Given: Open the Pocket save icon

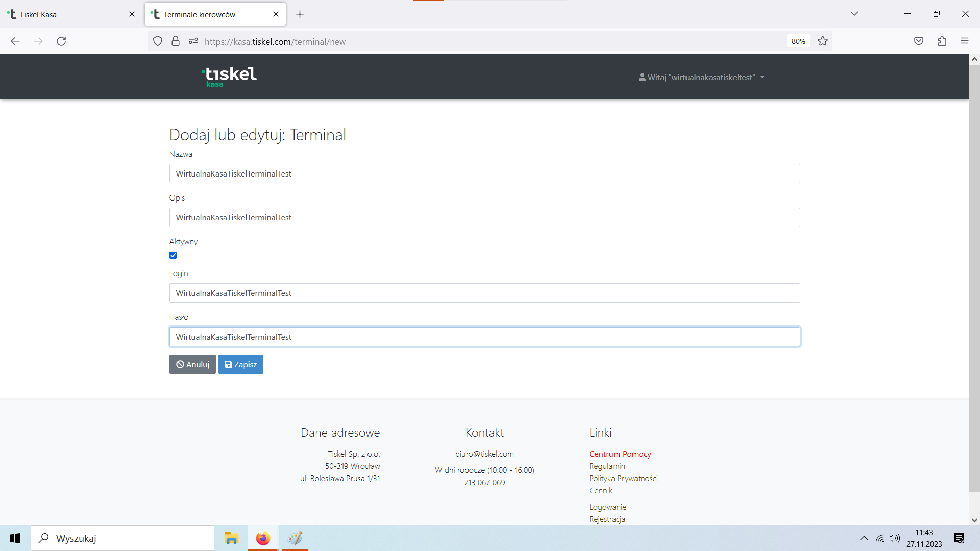Looking at the screenshot, I should click(919, 41).
